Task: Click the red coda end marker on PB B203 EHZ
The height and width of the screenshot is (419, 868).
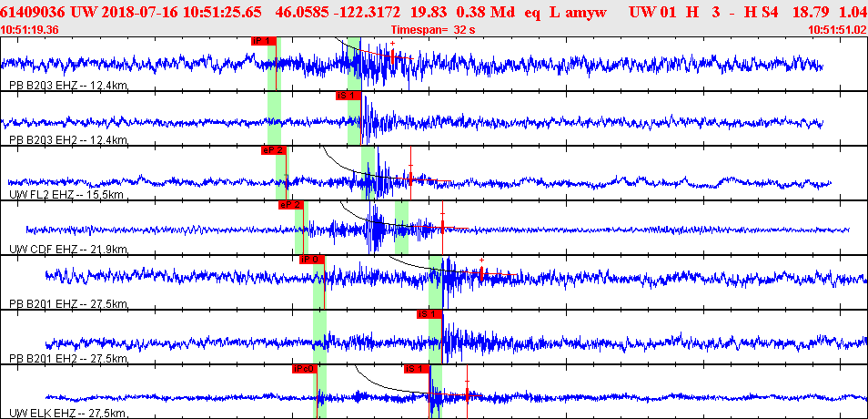Action: tap(392, 55)
